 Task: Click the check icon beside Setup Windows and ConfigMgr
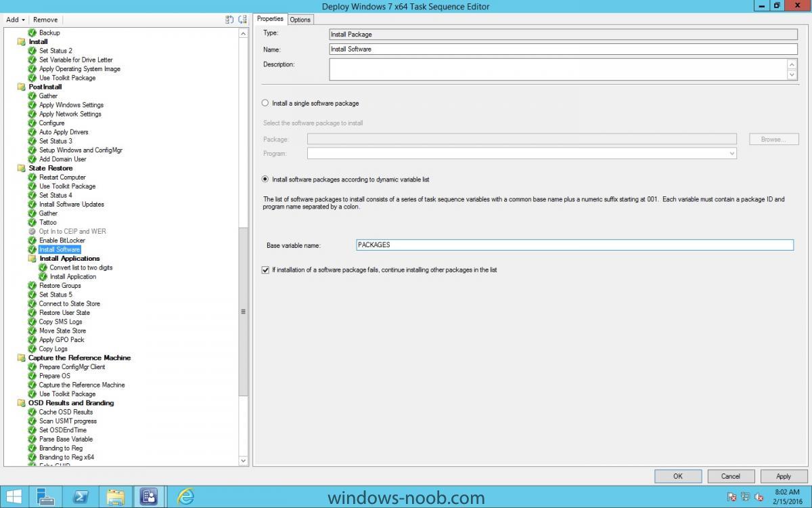point(32,150)
